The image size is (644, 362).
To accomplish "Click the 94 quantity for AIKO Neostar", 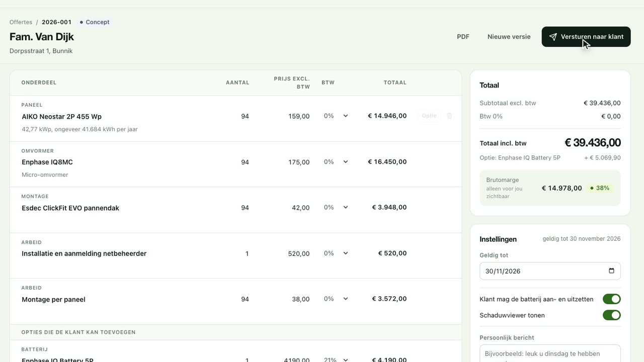I will (x=245, y=116).
